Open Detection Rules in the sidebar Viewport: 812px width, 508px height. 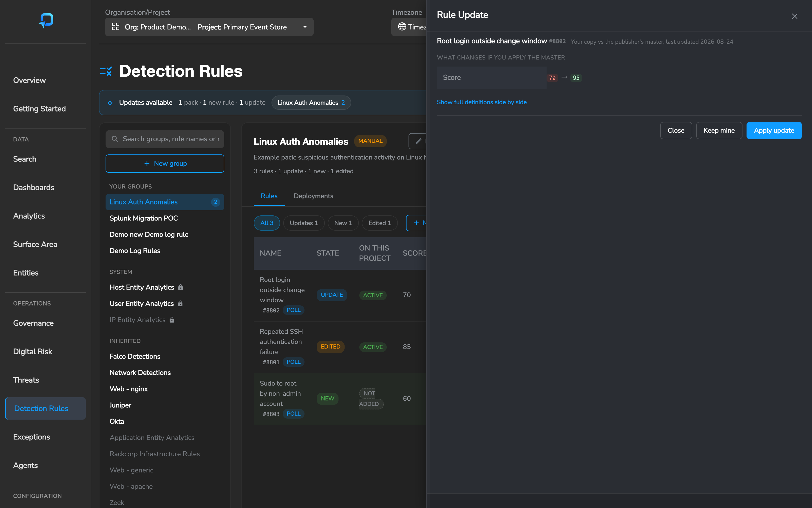click(46, 408)
